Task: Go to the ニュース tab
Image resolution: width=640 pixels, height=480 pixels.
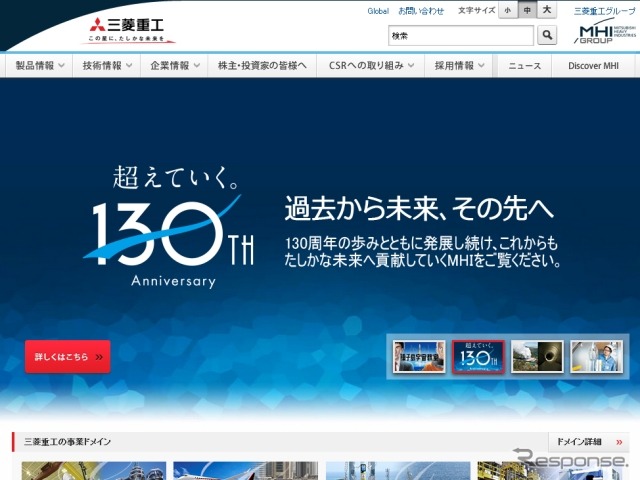Action: pos(524,65)
